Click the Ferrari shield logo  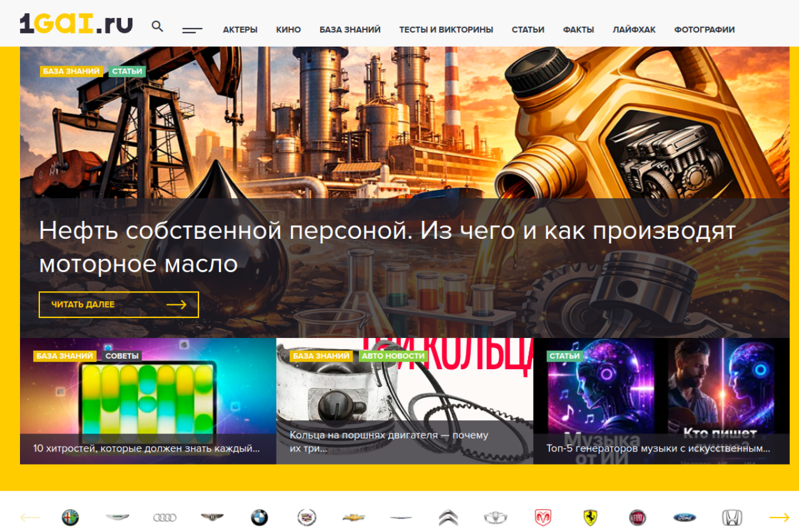coord(590,518)
